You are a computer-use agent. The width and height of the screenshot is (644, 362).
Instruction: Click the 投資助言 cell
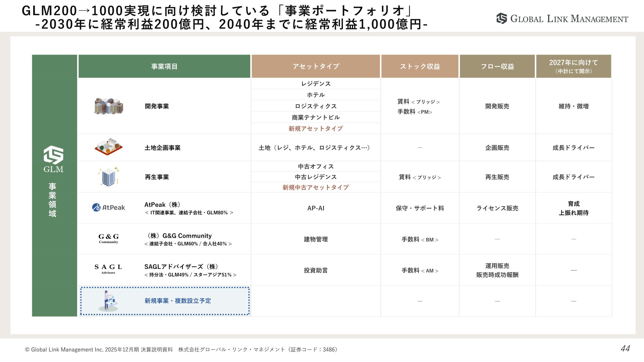[x=316, y=270]
